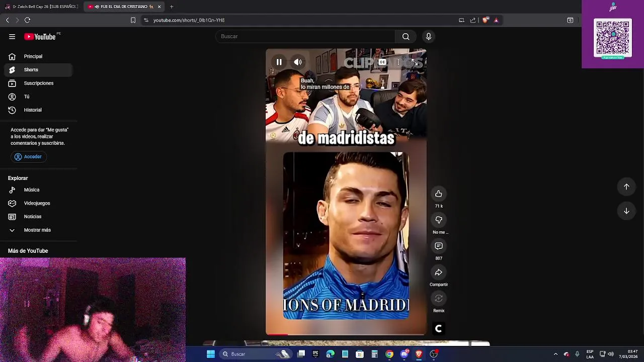This screenshot has width=644, height=362.
Task: Click the Short video frame of Cristiano
Action: (x=346, y=236)
